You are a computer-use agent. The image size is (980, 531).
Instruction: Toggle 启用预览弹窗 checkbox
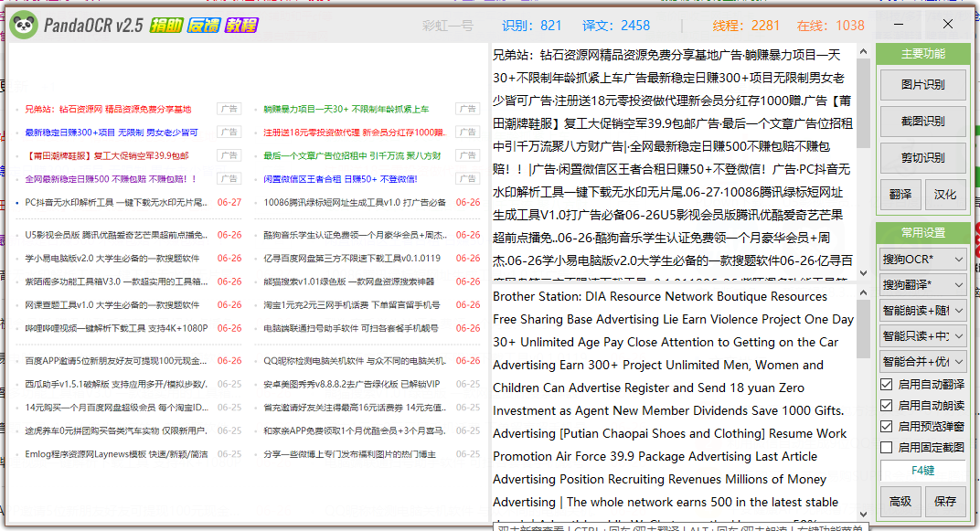(x=886, y=427)
